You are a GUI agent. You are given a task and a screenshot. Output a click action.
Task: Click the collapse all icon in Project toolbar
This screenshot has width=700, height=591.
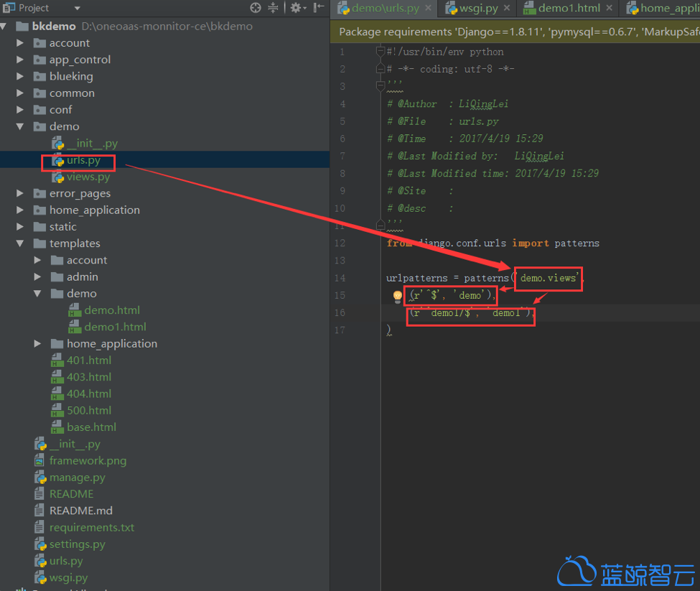(x=273, y=8)
